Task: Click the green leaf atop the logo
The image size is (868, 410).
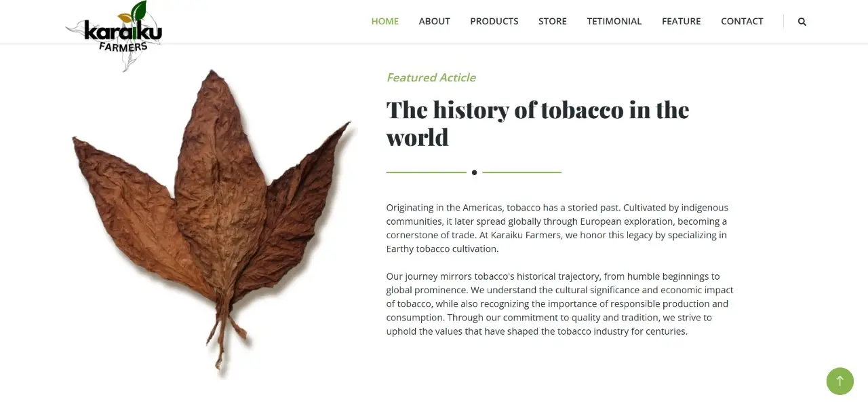Action: (x=139, y=11)
